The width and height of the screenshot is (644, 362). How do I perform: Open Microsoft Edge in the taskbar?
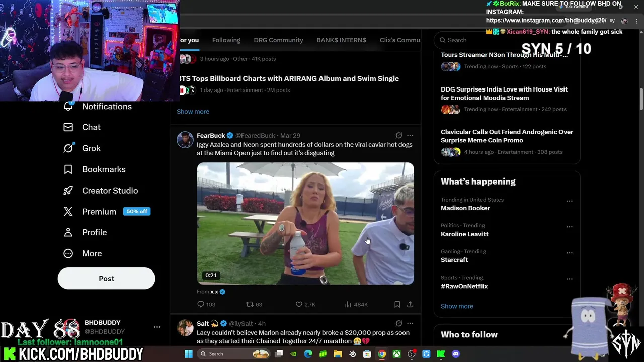[x=308, y=354]
